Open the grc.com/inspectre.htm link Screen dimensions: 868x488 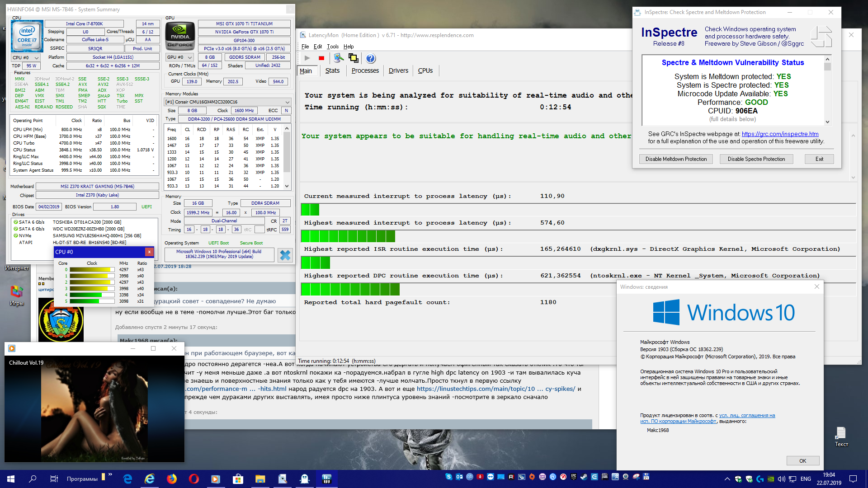(780, 134)
